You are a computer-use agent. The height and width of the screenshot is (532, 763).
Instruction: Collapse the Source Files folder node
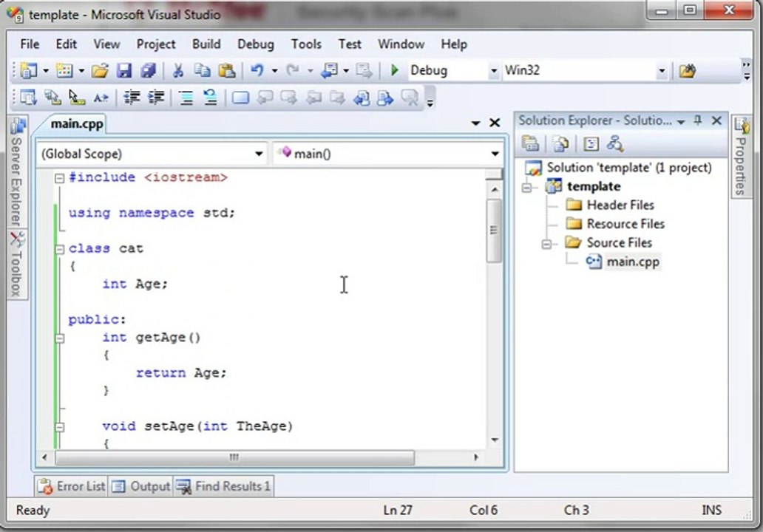click(546, 244)
